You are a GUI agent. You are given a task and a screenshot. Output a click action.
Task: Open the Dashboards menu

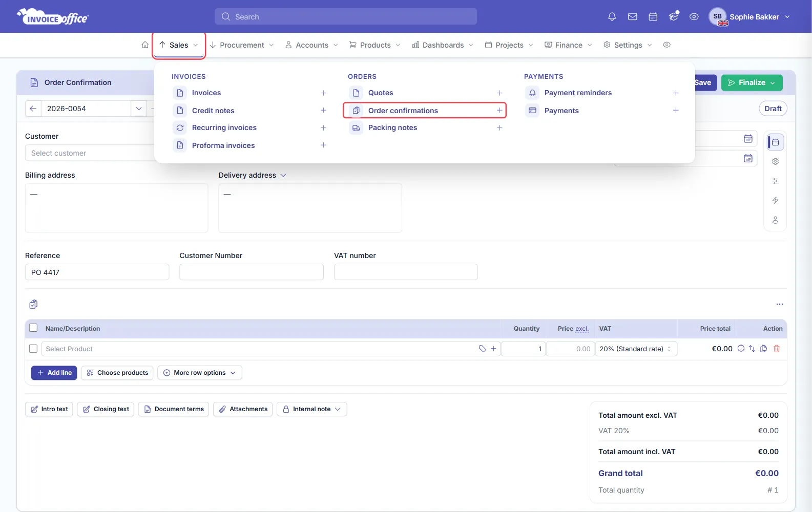[x=443, y=45]
